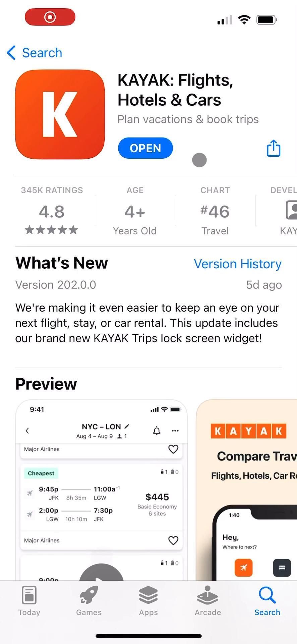Tap the heart icon on Cheapest flight
The width and height of the screenshot is (297, 644).
pos(173,540)
